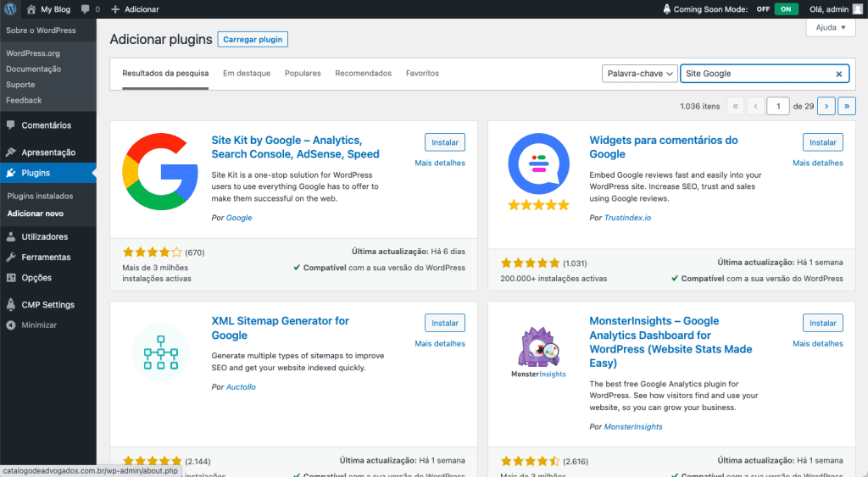The height and width of the screenshot is (477, 868).
Task: Open XML Sitemap Generator plugin thumbnail
Action: click(x=160, y=352)
